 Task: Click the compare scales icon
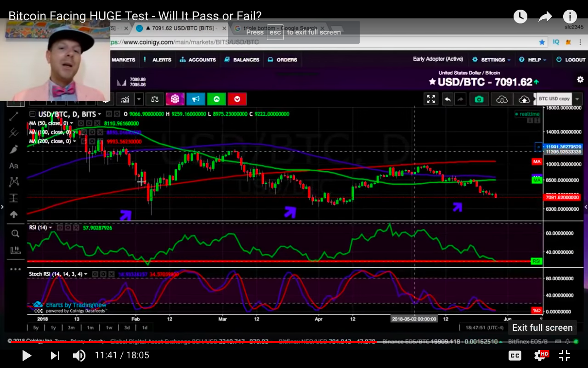coord(154,99)
